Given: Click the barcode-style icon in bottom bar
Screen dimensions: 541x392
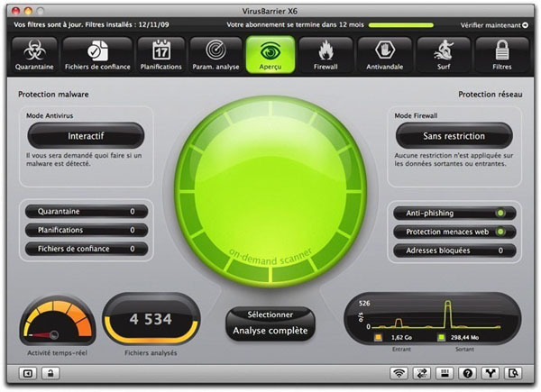Looking at the screenshot, I should tap(445, 373).
